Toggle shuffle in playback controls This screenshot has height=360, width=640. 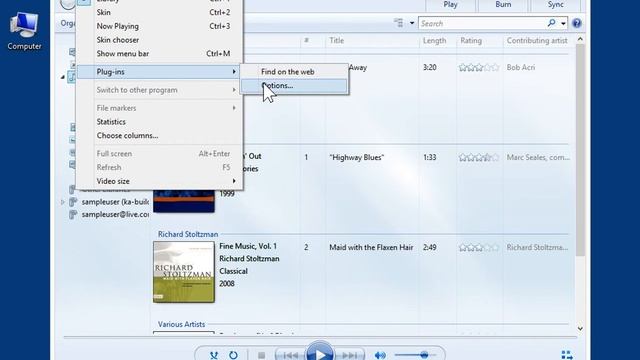(214, 355)
